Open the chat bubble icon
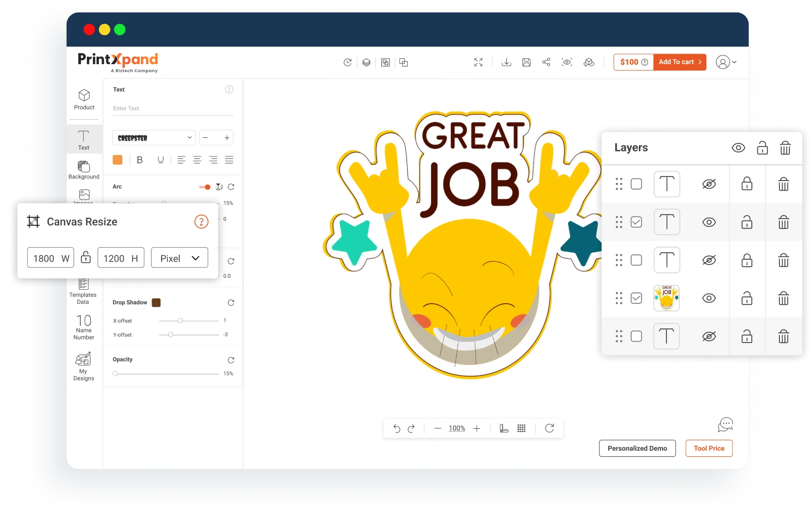812x512 pixels. pos(725,425)
